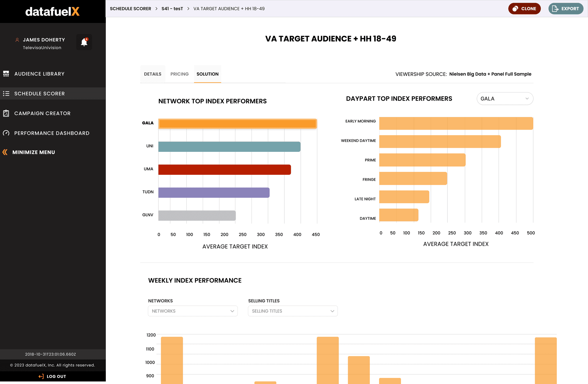
Task: Go to S41 - tesT breadcrumb
Action: tap(172, 9)
